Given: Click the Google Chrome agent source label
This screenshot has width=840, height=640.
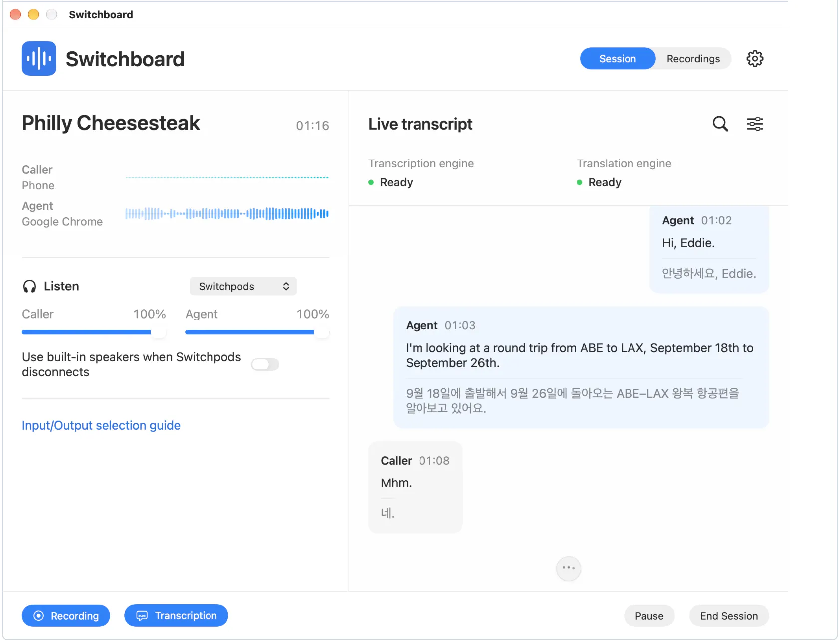Looking at the screenshot, I should point(62,222).
